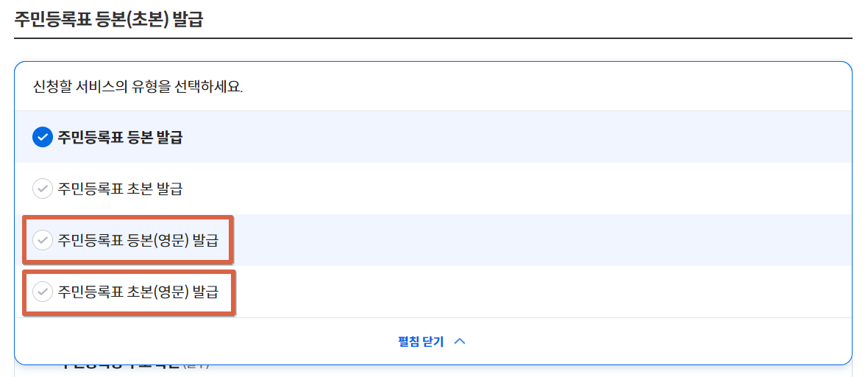Click the word 영문 in the 초본(영문) option
This screenshot has height=377, width=868.
coord(174,291)
